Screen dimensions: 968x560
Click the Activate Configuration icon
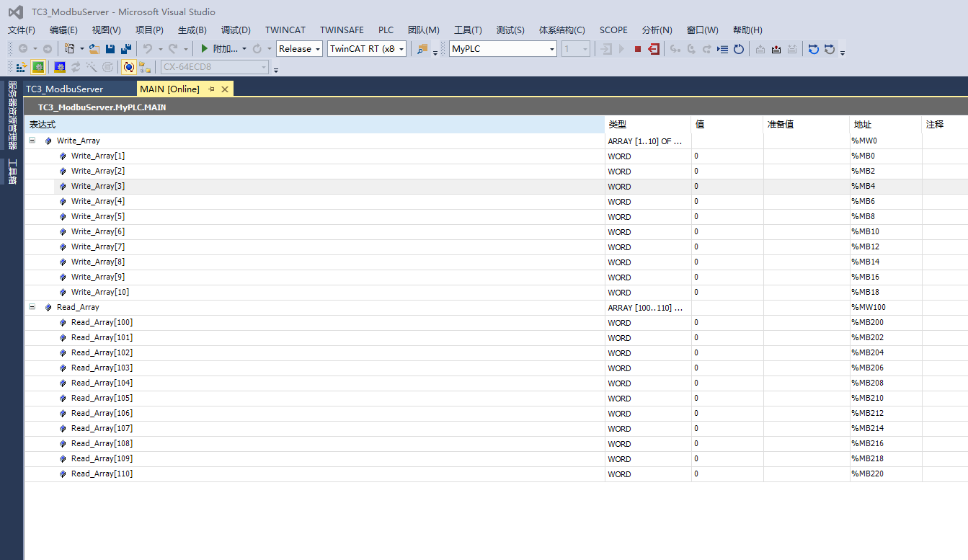[21, 67]
